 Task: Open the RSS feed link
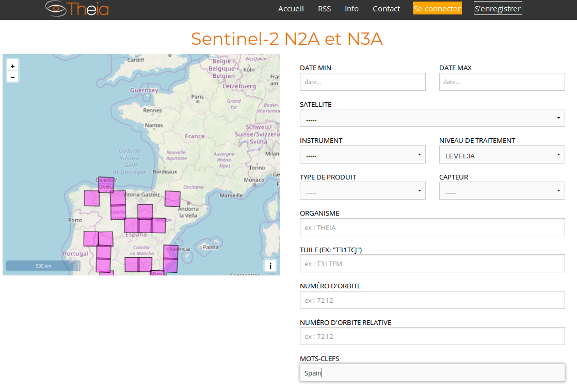[324, 9]
